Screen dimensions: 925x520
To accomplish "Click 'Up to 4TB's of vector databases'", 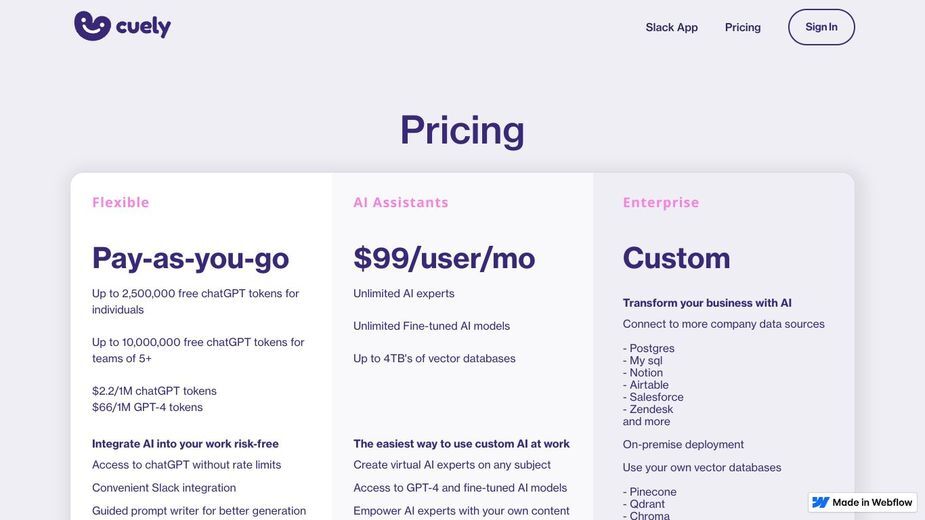I will point(434,358).
